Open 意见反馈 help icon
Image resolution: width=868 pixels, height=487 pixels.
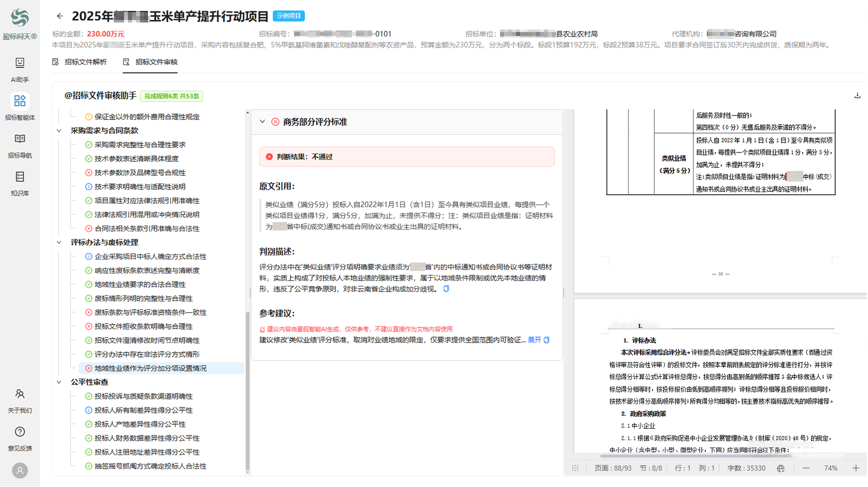coord(19,432)
